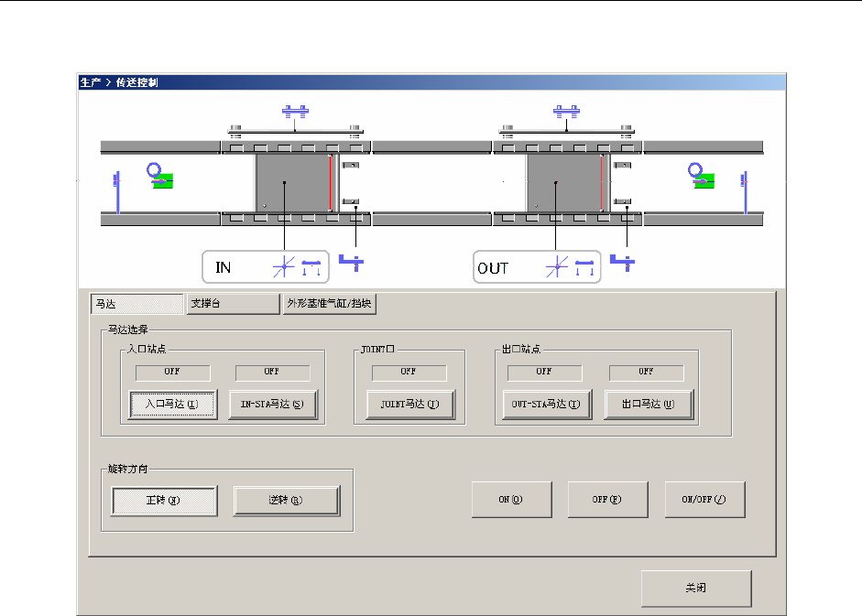Click the IN station support table icon
The width and height of the screenshot is (862, 616).
pyautogui.click(x=311, y=267)
